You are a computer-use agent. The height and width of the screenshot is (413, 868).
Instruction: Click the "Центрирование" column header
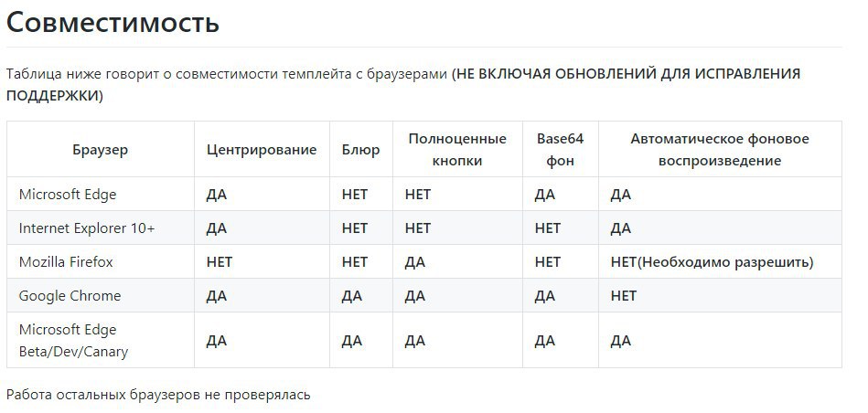point(262,150)
